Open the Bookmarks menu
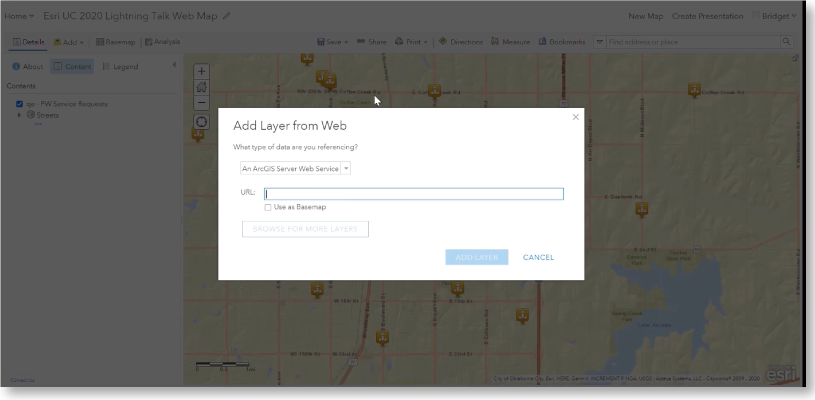 (562, 42)
